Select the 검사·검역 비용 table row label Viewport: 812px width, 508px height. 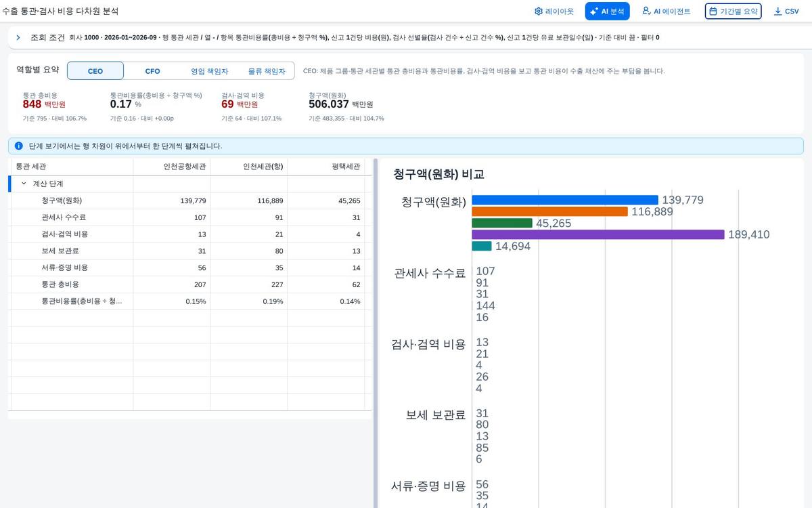coord(64,234)
